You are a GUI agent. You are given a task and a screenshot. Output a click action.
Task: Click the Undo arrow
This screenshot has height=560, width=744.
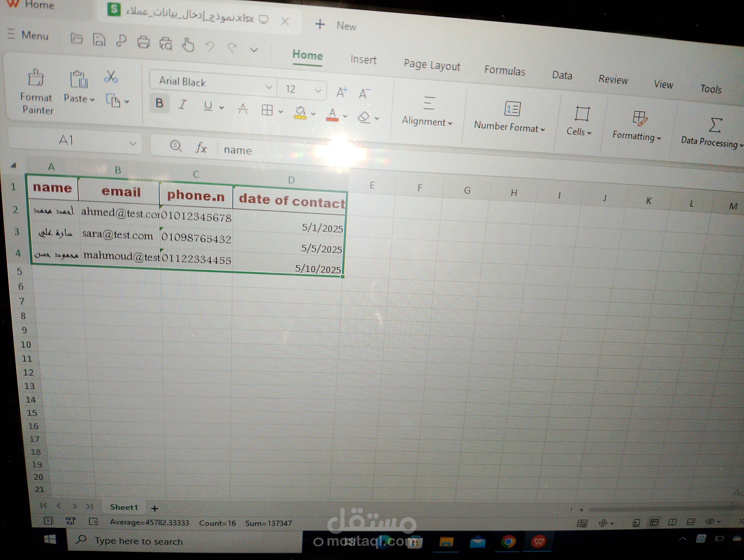pos(210,46)
